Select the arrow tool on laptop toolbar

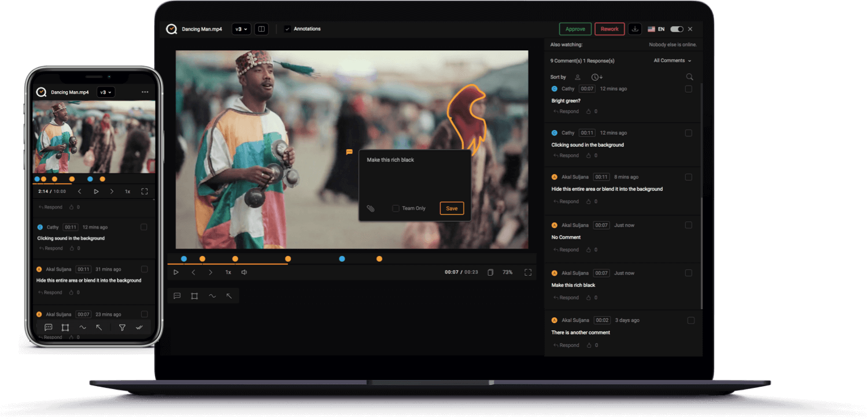coord(229,296)
